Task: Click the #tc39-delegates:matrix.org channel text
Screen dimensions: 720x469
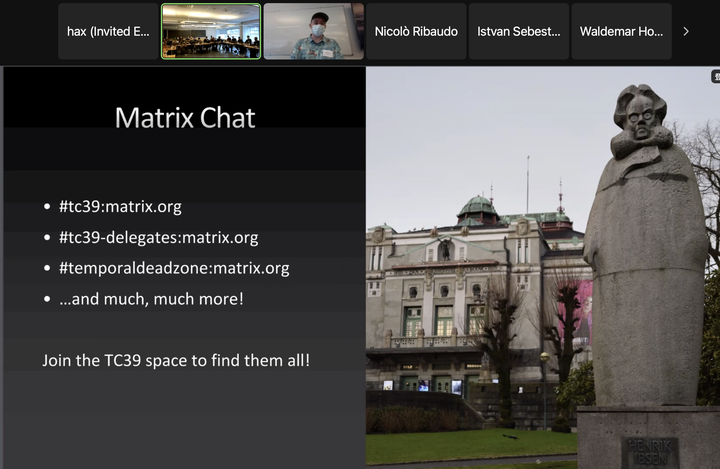Action: pyautogui.click(x=158, y=237)
